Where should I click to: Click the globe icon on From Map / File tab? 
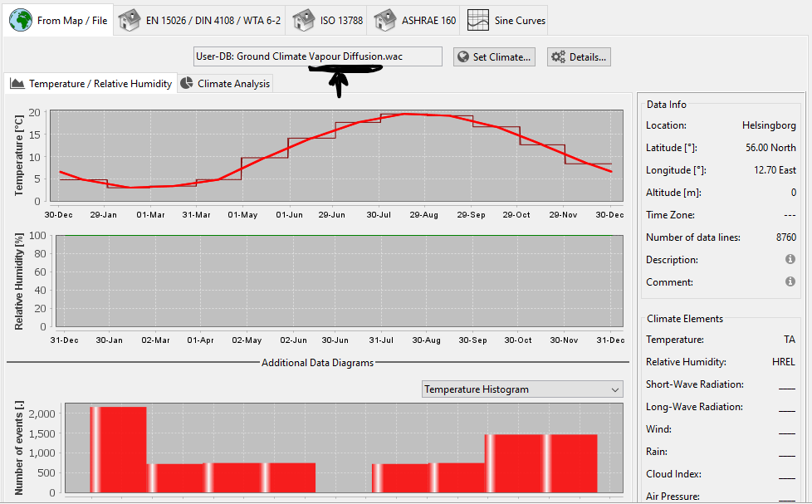point(21,20)
